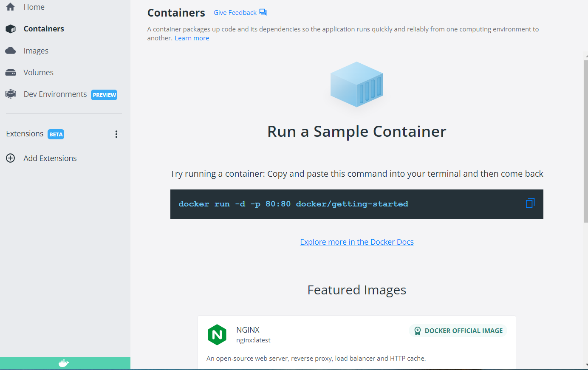Image resolution: width=588 pixels, height=370 pixels.
Task: Select Containers in the sidebar
Action: (44, 29)
